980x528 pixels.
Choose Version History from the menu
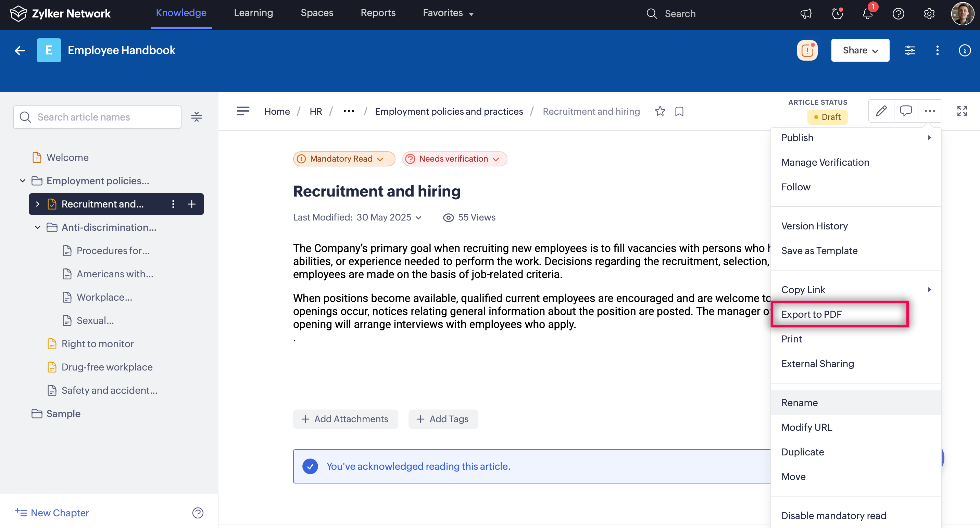[814, 226]
